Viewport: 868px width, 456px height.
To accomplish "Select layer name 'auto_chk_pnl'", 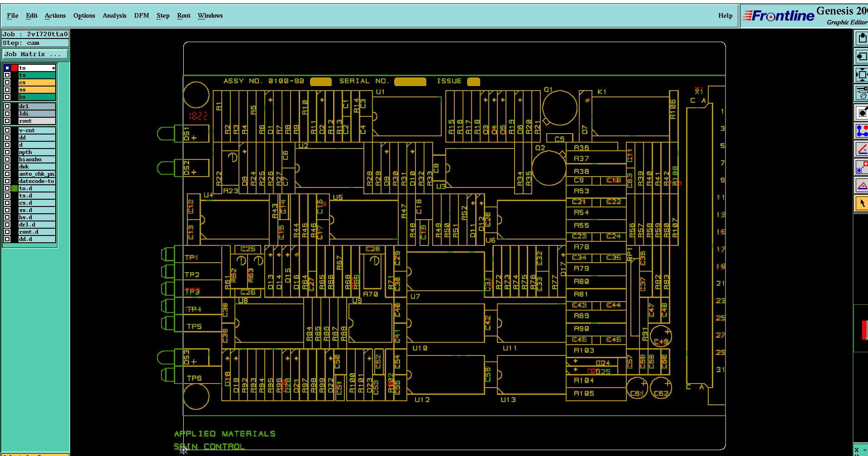I will (x=37, y=174).
